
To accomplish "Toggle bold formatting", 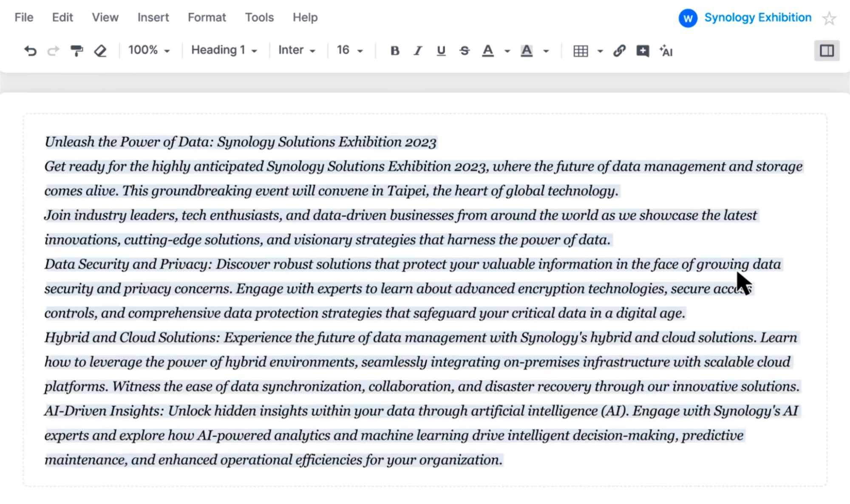I will (x=395, y=51).
